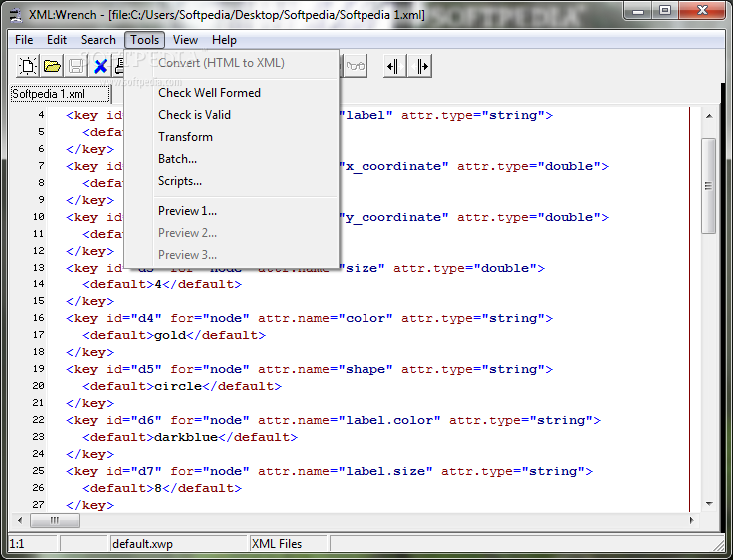Click the word circle on line 20
The width and height of the screenshot is (733, 560).
[178, 386]
